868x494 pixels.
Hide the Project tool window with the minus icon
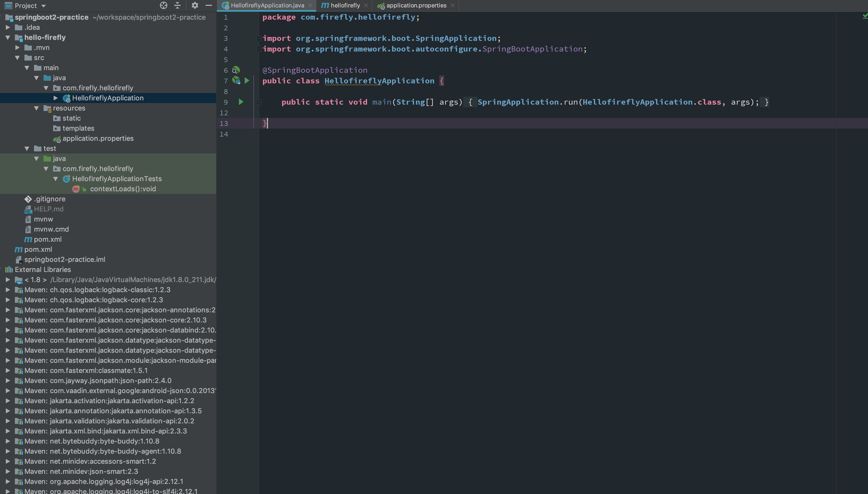click(209, 5)
